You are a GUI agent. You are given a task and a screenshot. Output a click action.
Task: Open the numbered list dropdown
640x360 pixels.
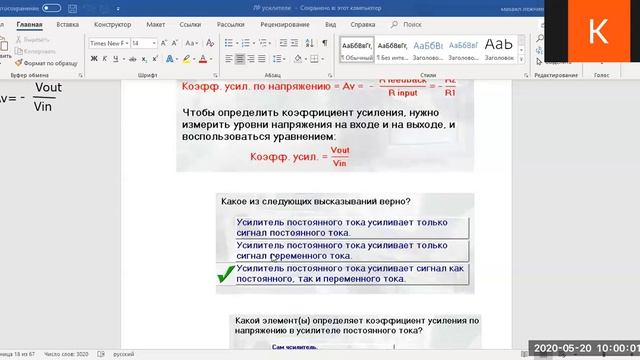(254, 43)
